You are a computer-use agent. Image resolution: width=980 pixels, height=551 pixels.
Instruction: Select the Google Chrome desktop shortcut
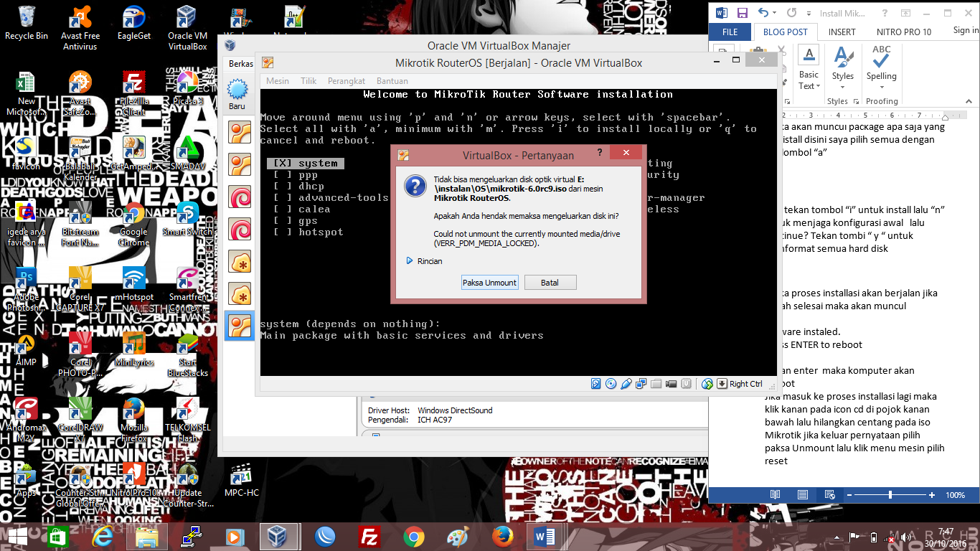point(133,224)
